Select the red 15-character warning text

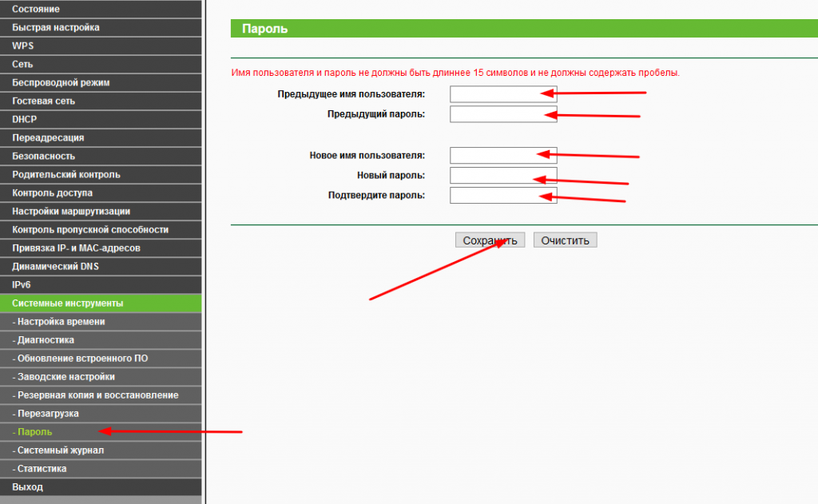click(x=455, y=73)
